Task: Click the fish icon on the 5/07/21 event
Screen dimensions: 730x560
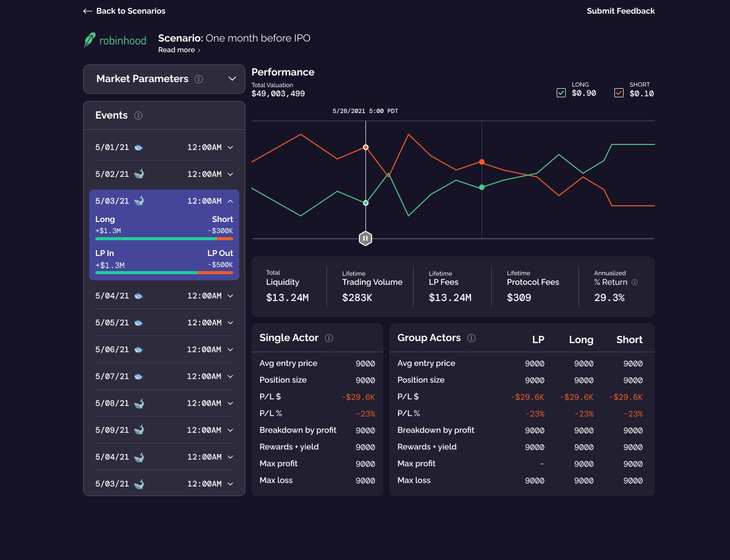Action: pyautogui.click(x=138, y=377)
